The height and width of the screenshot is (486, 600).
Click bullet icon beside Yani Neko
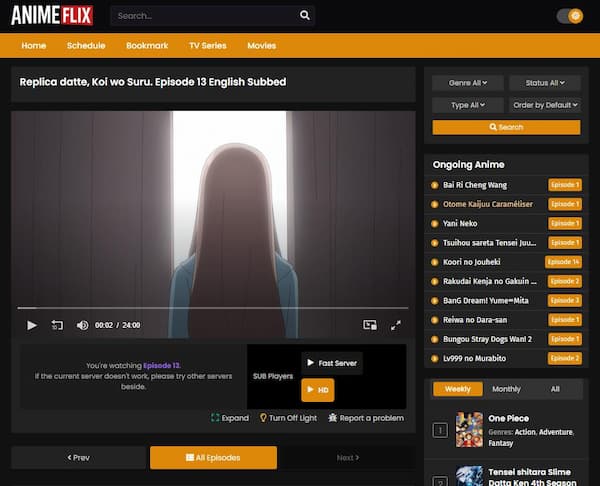pyautogui.click(x=434, y=223)
